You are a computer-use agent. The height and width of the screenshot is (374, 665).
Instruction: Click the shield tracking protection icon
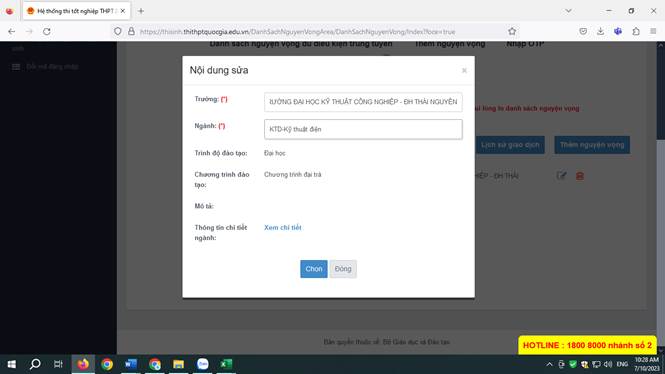[118, 31]
